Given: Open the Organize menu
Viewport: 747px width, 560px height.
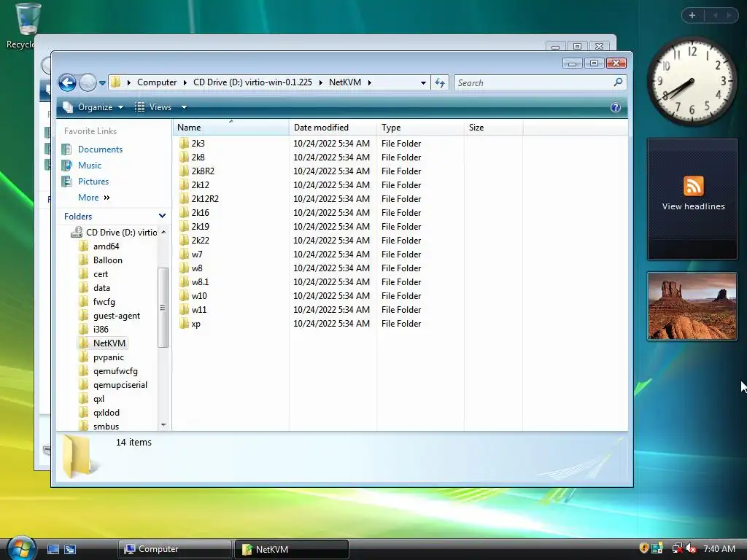Looking at the screenshot, I should tap(94, 107).
